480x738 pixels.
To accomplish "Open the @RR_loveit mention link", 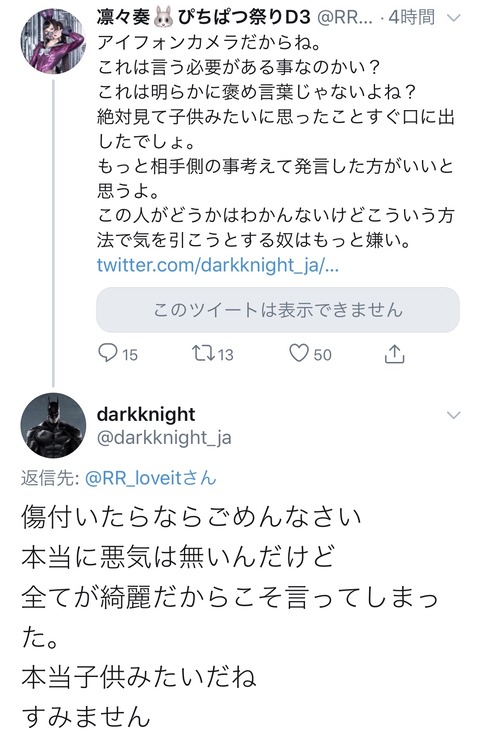I will pyautogui.click(x=150, y=478).
